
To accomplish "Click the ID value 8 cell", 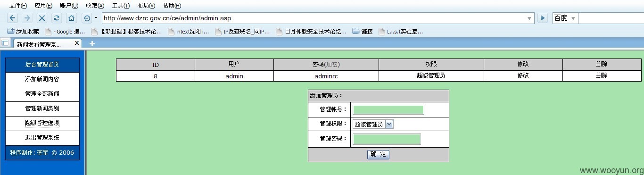I will (x=156, y=75).
